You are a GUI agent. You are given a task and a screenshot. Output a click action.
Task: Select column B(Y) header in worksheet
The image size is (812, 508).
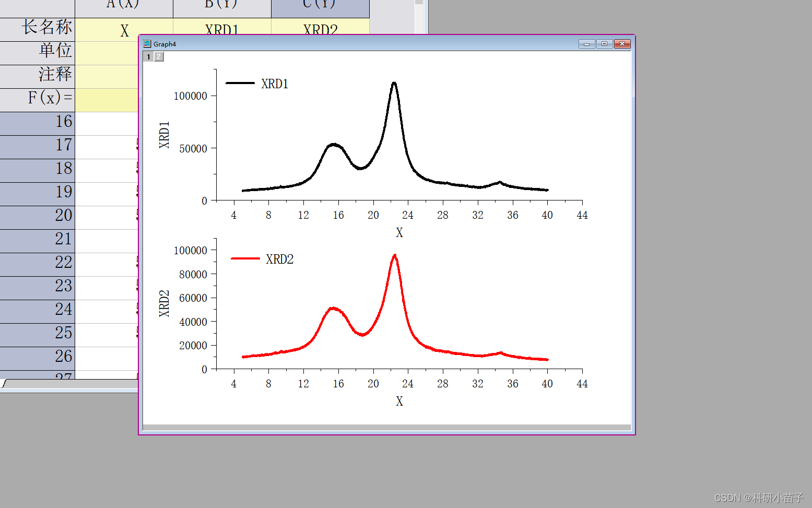(x=222, y=8)
